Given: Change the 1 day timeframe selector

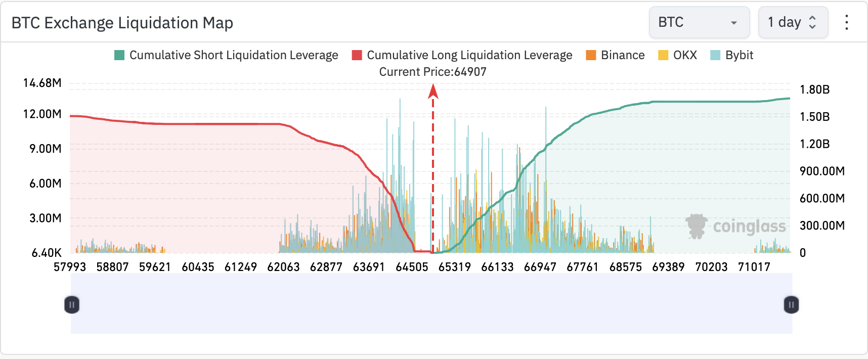Looking at the screenshot, I should click(x=793, y=22).
